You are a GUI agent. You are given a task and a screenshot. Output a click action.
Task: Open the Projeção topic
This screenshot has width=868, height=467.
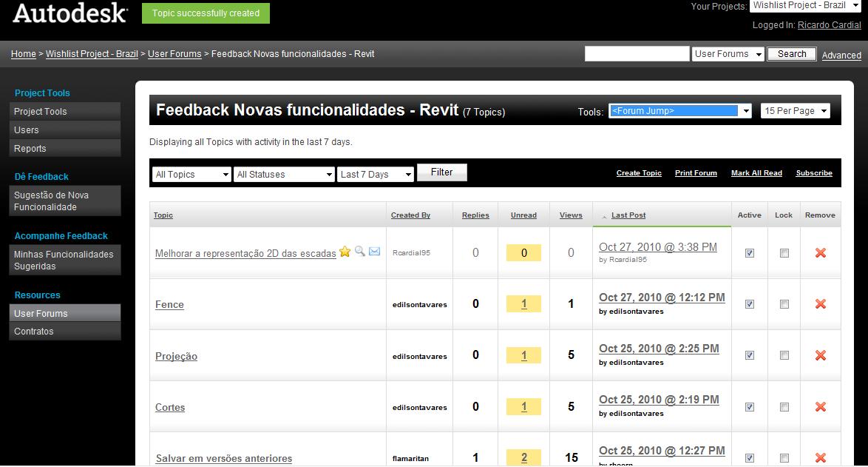pos(176,356)
